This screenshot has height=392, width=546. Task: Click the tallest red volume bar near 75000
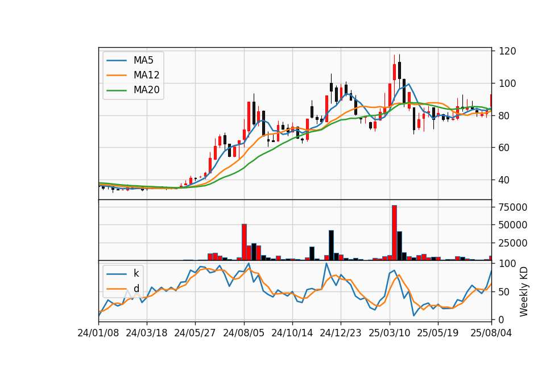(x=395, y=233)
